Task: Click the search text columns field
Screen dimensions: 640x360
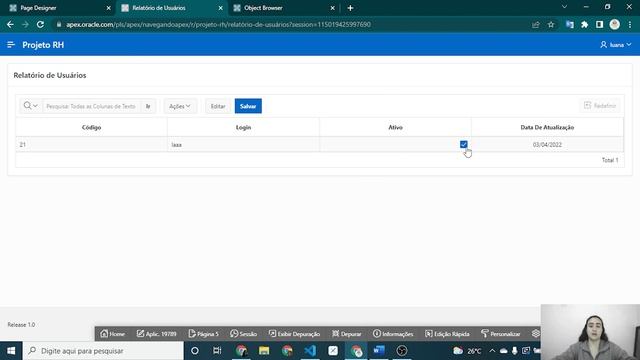Action: point(91,106)
